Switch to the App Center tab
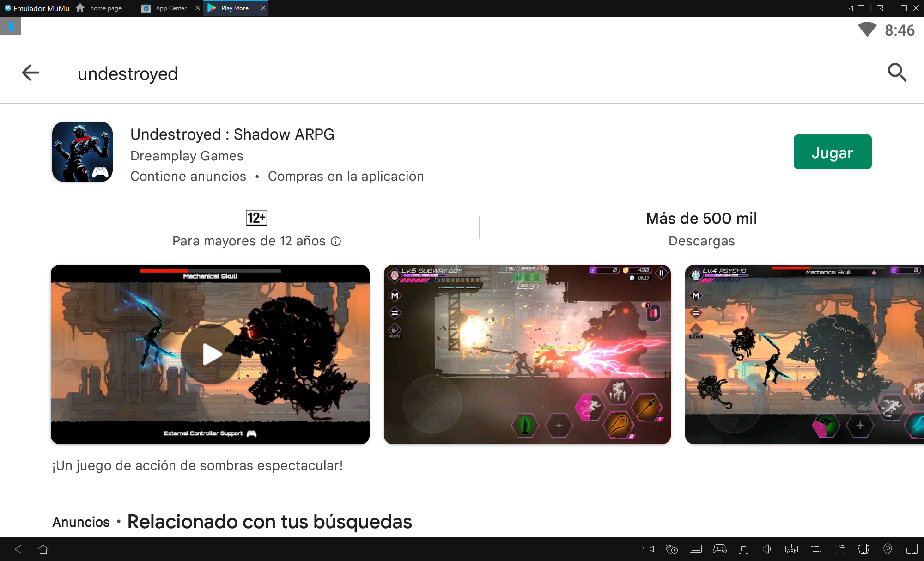Screen dimensions: 924x561 point(170,8)
